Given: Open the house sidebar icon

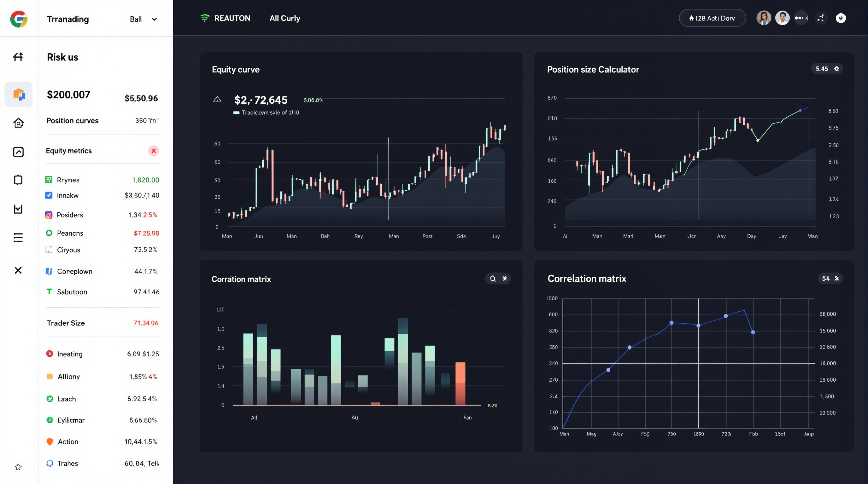Looking at the screenshot, I should [18, 123].
